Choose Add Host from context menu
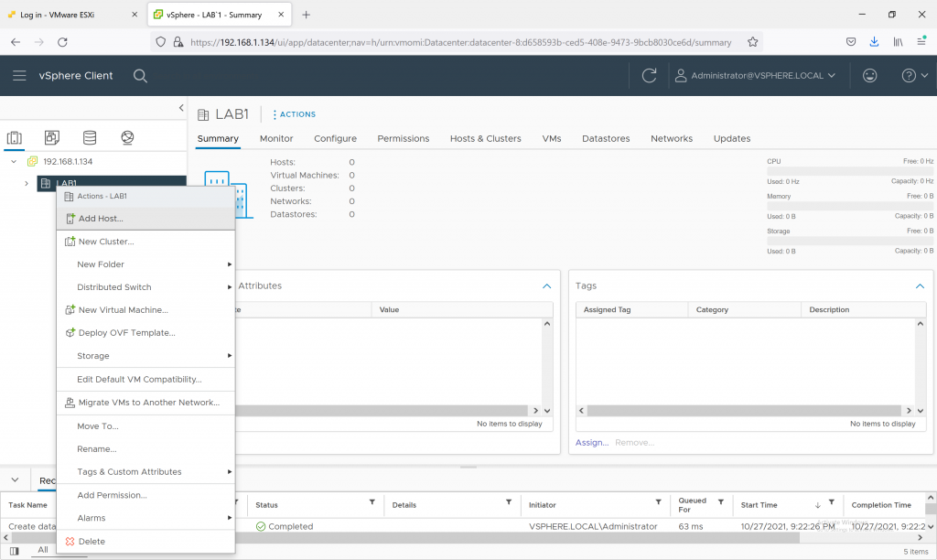Screen dimensions: 937x560 (145, 218)
